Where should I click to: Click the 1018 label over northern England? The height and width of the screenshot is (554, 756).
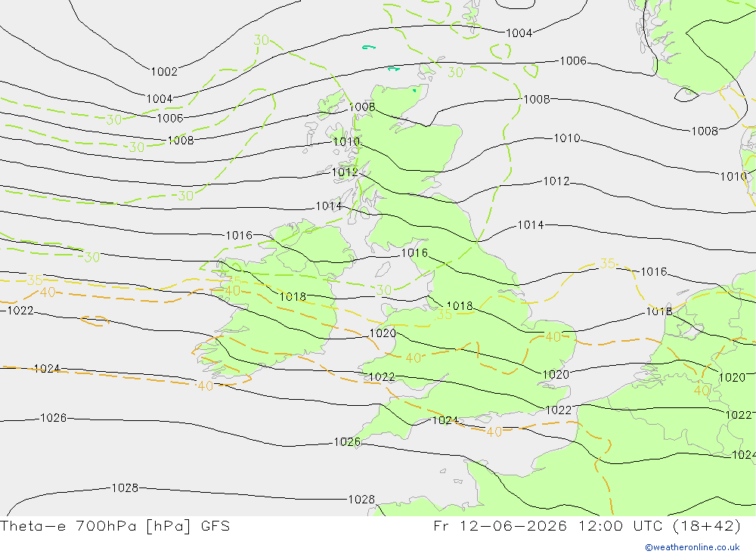click(x=460, y=305)
